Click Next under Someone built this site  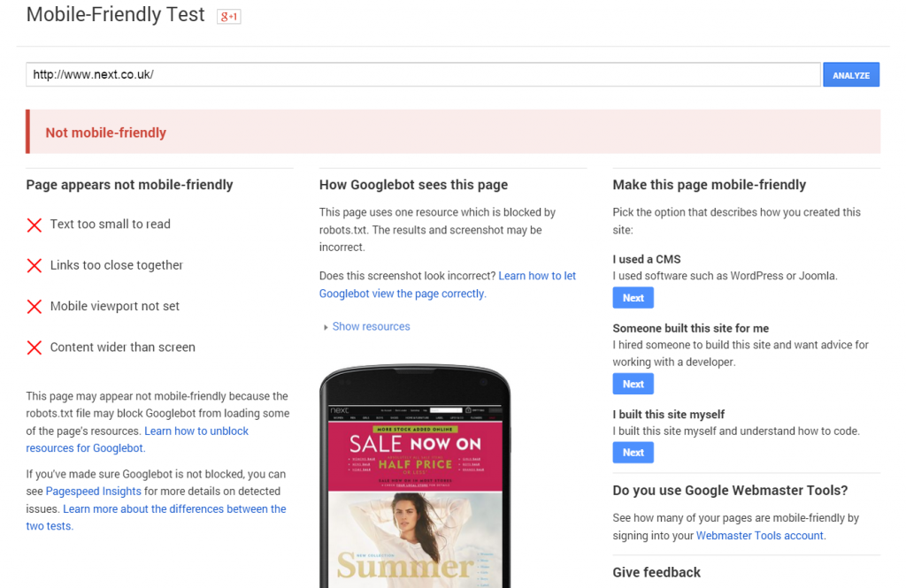[x=633, y=384]
